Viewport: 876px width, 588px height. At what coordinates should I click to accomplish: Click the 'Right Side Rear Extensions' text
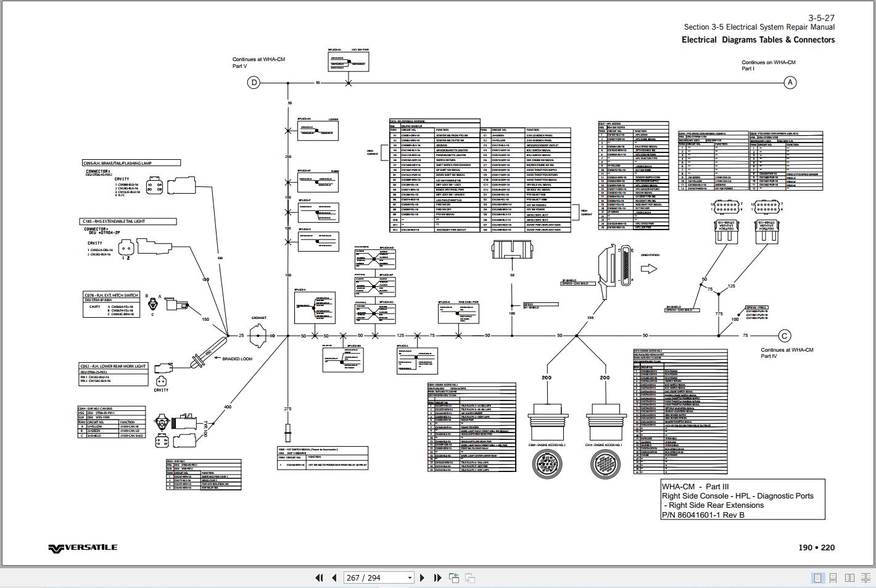coord(716,505)
